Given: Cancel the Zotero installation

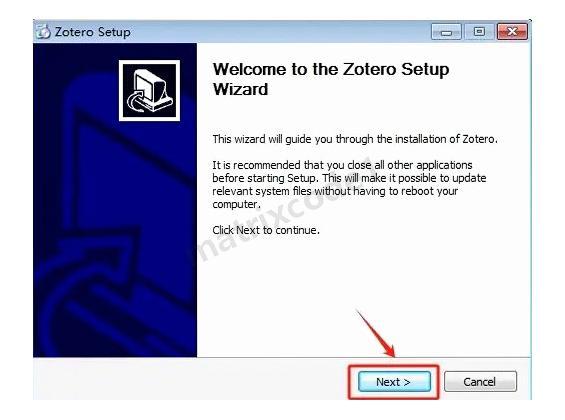Looking at the screenshot, I should pos(480,381).
